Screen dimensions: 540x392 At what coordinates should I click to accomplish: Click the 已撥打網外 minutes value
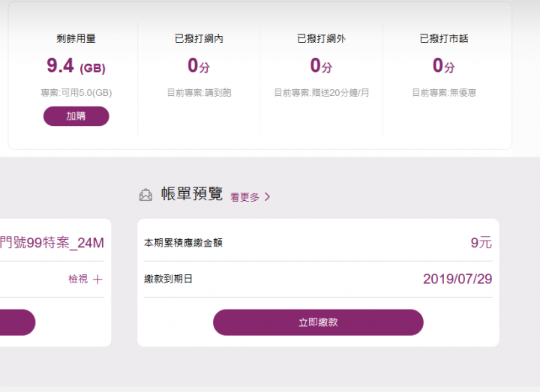[321, 65]
